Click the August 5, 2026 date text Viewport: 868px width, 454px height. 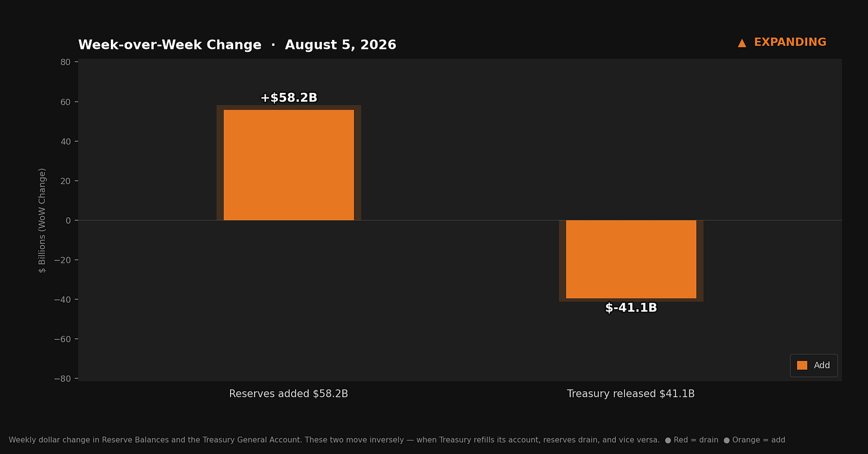[340, 45]
